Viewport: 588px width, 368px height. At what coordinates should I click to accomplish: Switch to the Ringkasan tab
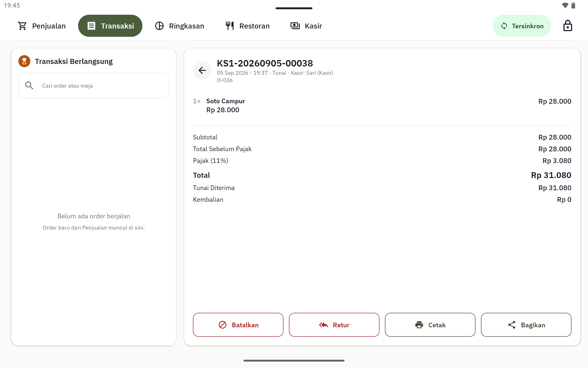[180, 26]
